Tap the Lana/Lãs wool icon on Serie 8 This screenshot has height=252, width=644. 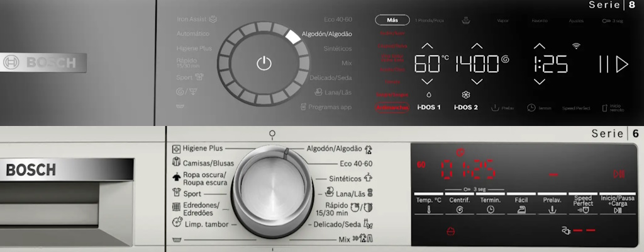(318, 92)
